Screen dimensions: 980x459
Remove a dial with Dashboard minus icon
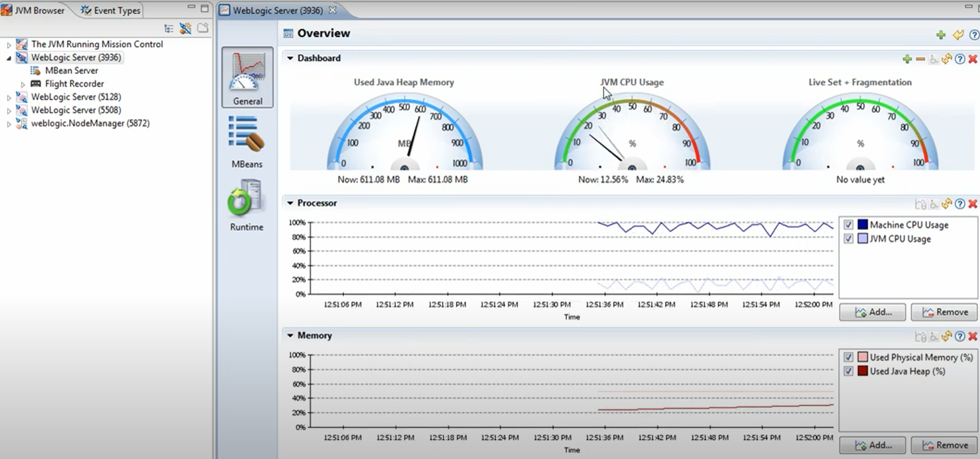click(920, 59)
